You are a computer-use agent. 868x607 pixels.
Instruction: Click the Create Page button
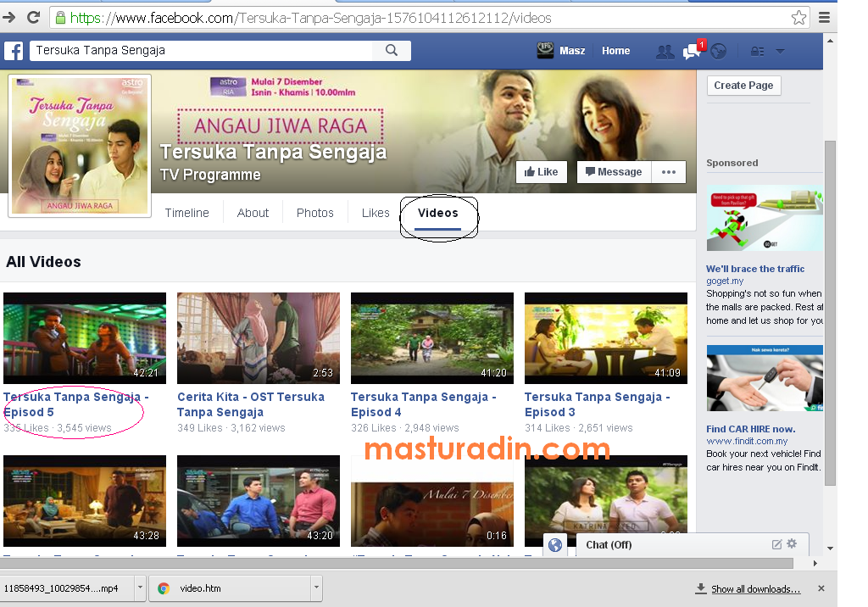click(743, 86)
